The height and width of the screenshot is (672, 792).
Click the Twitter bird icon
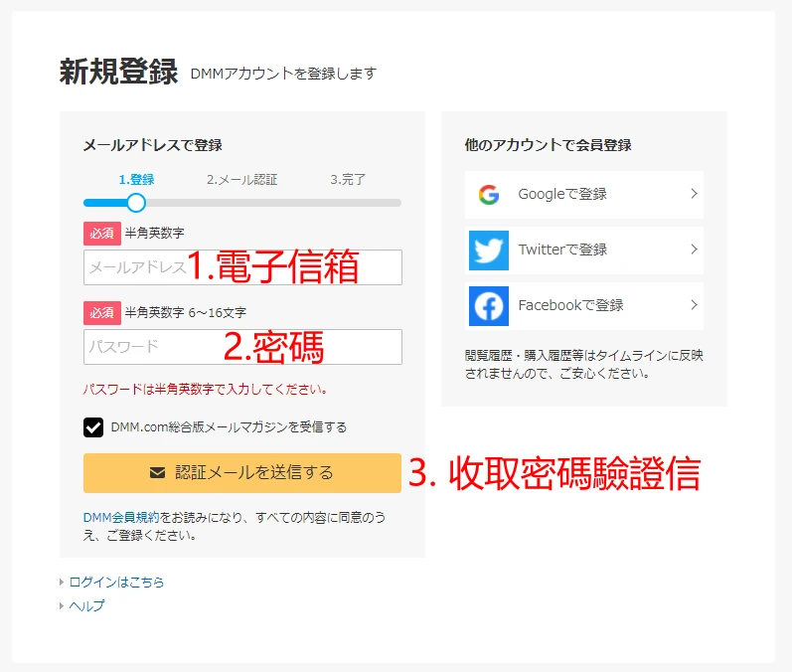pyautogui.click(x=489, y=251)
